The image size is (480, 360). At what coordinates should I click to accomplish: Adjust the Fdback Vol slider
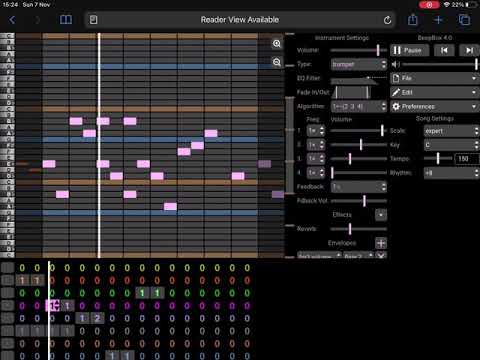point(359,201)
